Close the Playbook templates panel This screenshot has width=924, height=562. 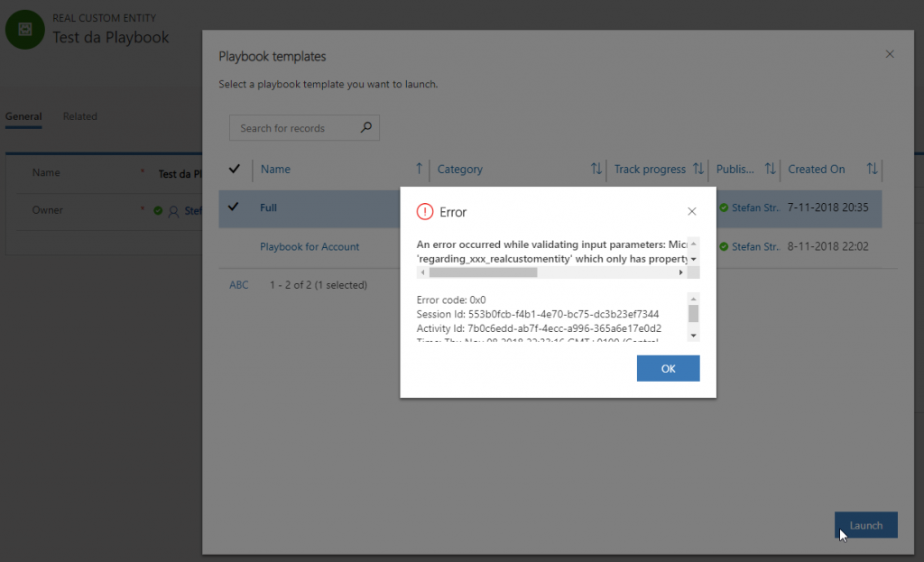click(x=890, y=55)
